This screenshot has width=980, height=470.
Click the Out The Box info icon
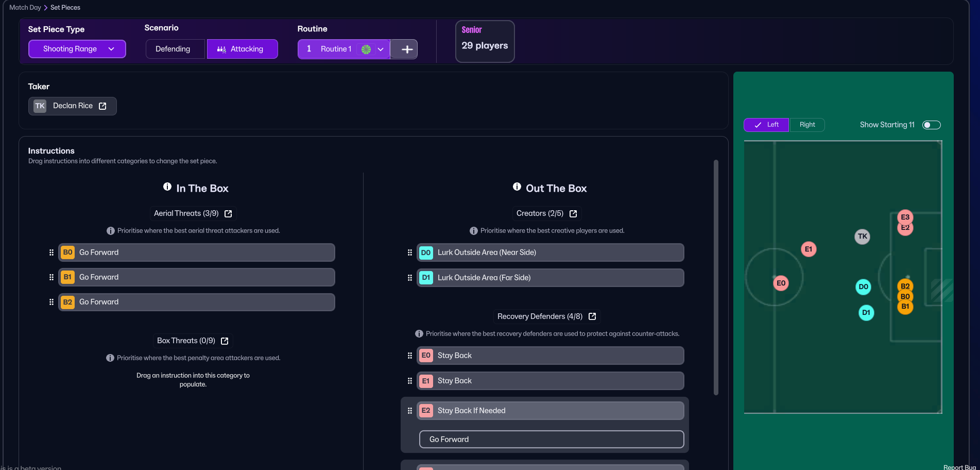[517, 187]
